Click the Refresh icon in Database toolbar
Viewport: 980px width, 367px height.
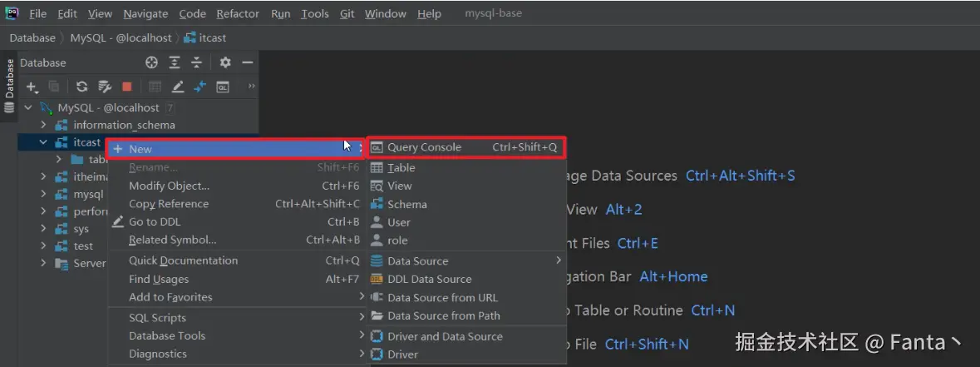(x=82, y=87)
